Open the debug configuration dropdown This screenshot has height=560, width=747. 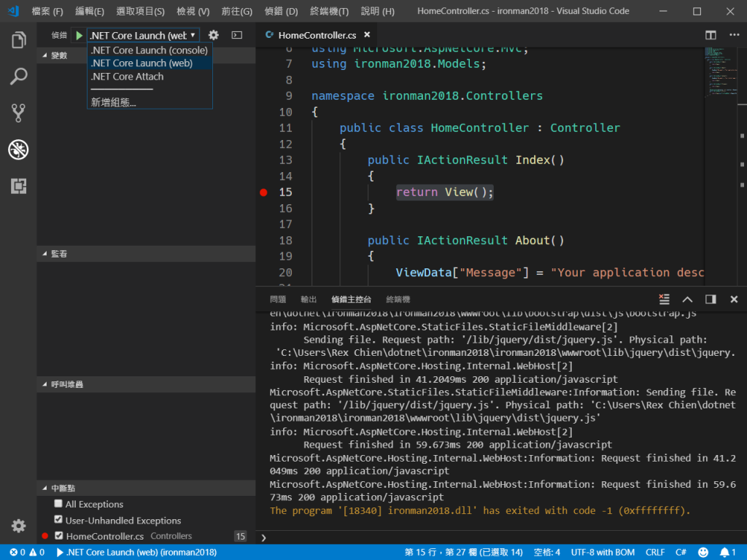142,35
